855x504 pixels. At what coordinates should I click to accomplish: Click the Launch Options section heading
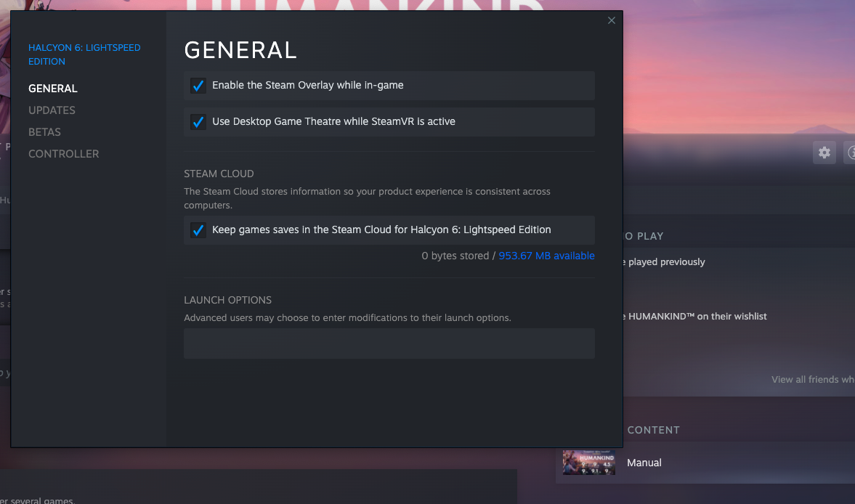tap(227, 300)
